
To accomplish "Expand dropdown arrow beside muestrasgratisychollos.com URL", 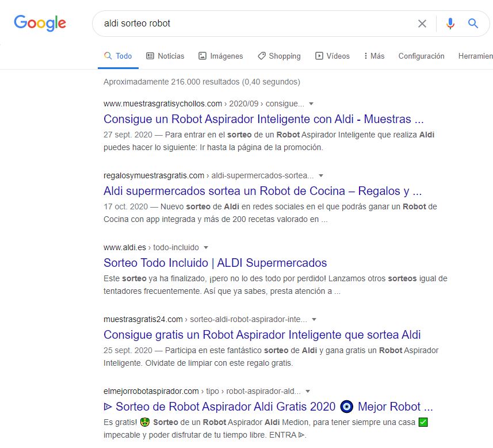I will tap(311, 104).
